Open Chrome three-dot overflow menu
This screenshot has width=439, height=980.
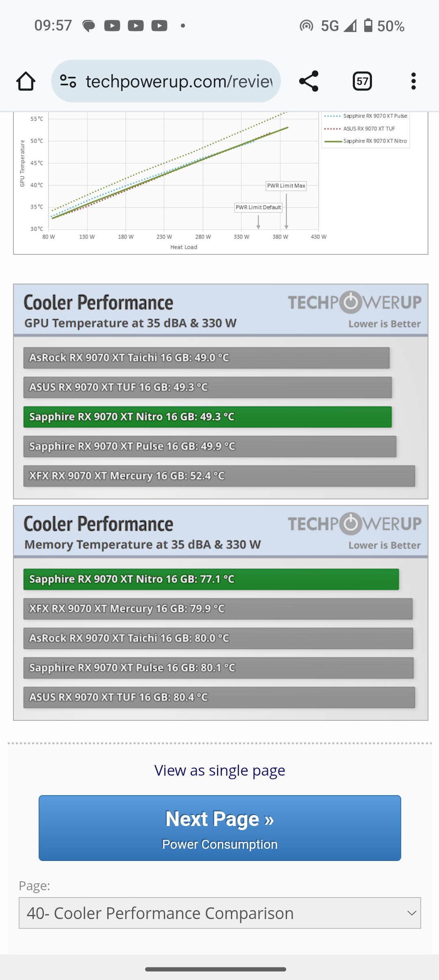413,81
